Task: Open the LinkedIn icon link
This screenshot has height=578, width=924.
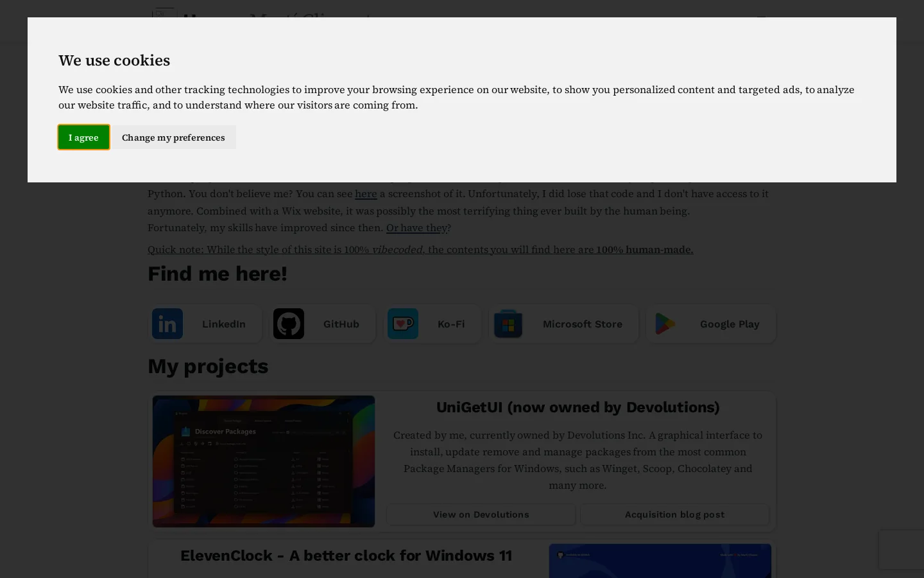Action: click(167, 324)
